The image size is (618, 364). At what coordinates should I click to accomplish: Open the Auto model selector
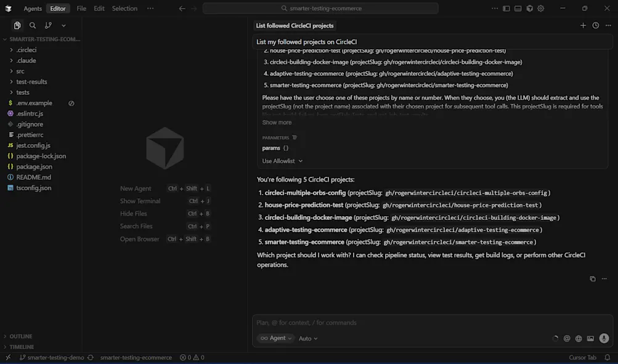point(308,338)
